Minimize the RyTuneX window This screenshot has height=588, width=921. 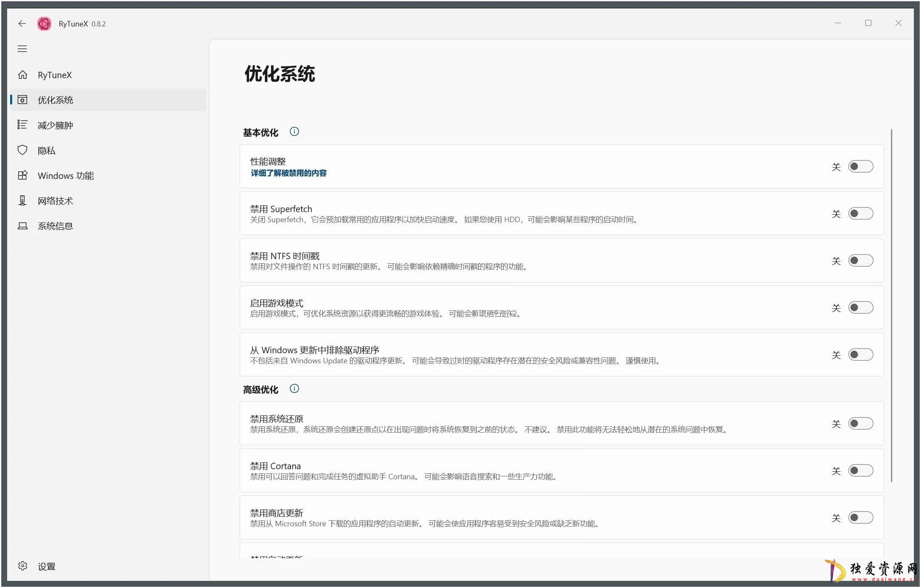pyautogui.click(x=838, y=23)
